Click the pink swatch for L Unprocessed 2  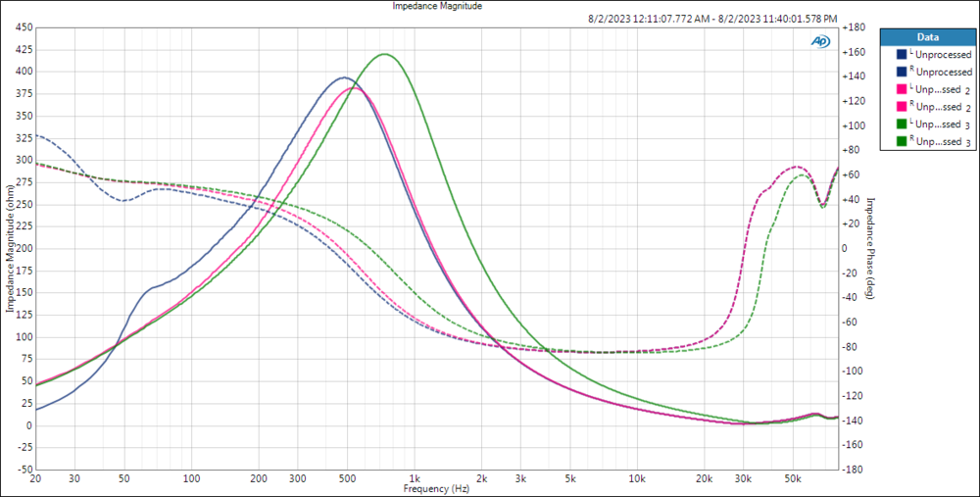(x=901, y=89)
